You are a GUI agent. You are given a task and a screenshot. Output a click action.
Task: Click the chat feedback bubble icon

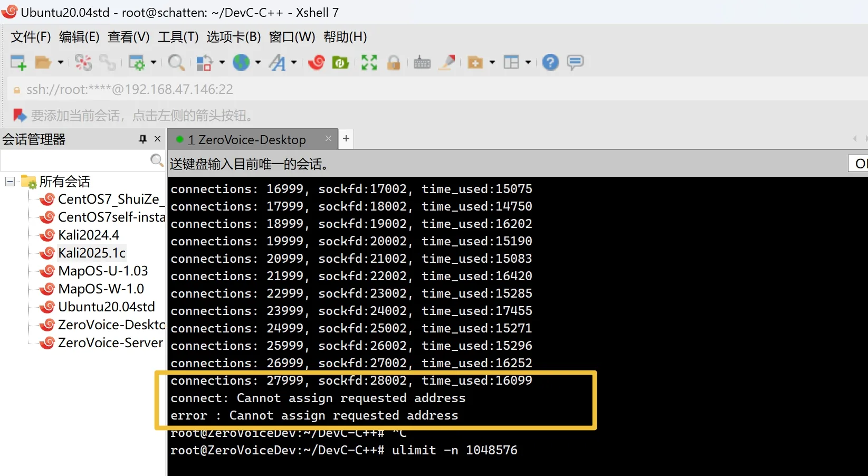tap(575, 63)
